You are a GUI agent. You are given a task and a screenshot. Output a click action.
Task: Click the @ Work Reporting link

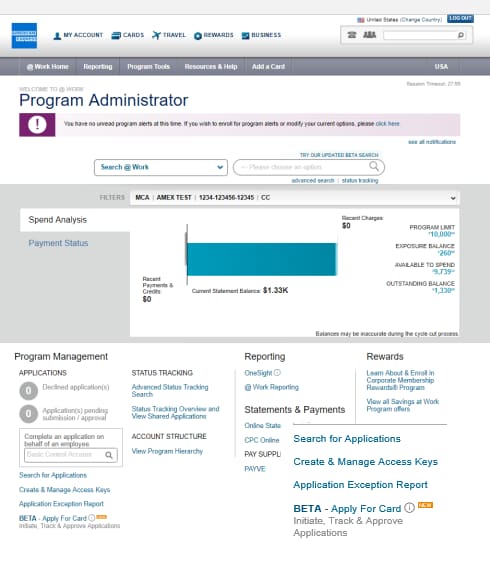point(271,387)
